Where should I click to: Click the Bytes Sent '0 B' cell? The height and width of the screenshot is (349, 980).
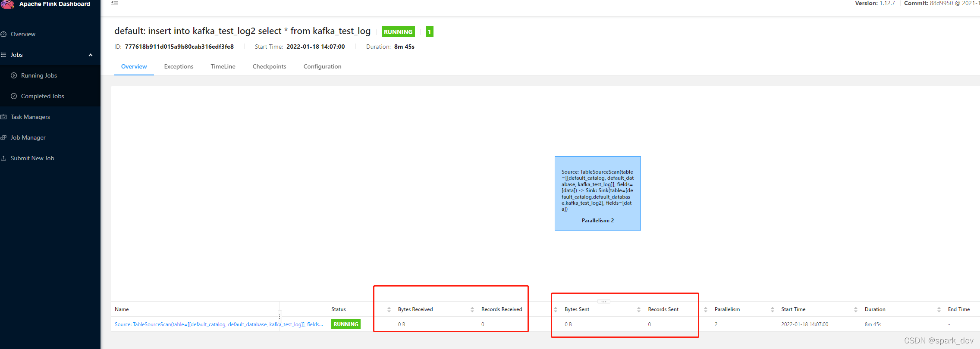point(569,324)
